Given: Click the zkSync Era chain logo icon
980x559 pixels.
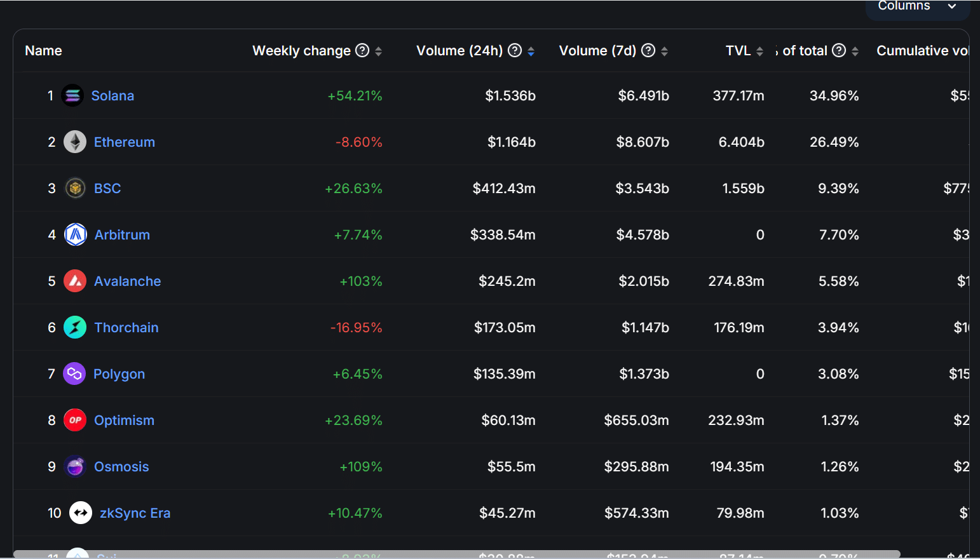Looking at the screenshot, I should point(81,513).
